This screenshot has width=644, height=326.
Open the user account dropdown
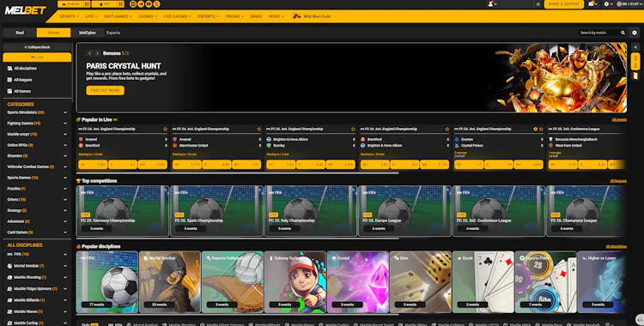(x=492, y=4)
